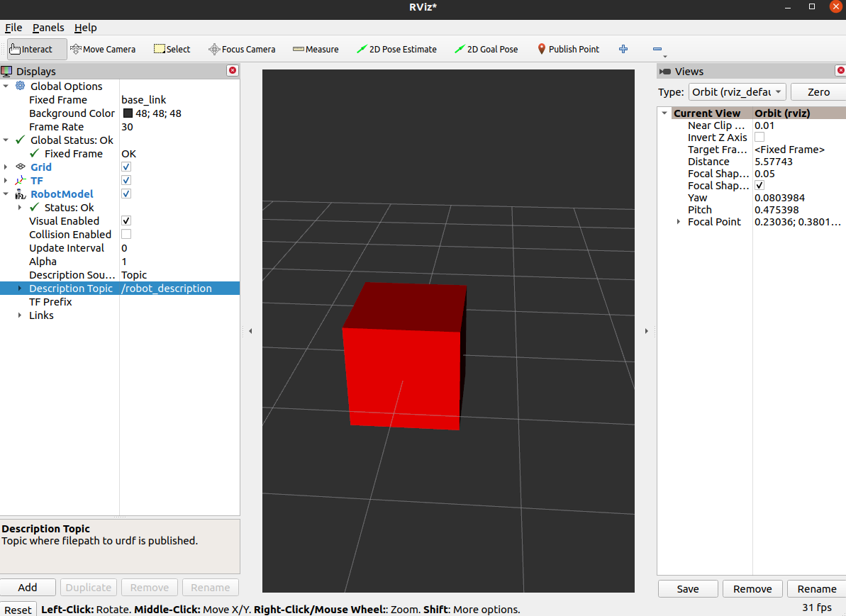Activate the Publish Point tool
Viewport: 846px width, 616px height.
pyautogui.click(x=568, y=49)
